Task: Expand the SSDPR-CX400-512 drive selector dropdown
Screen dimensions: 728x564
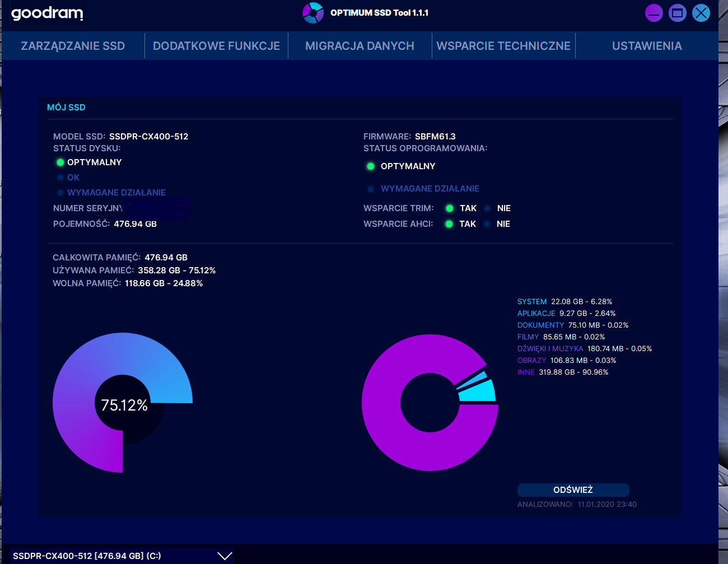Action: click(x=122, y=556)
